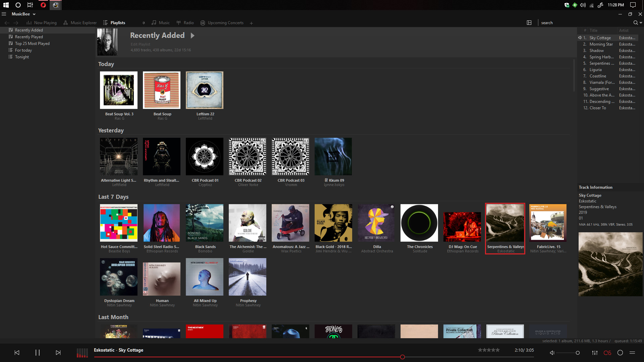Switch to the Now Playing tab
This screenshot has height=362, width=644.
click(42, 23)
